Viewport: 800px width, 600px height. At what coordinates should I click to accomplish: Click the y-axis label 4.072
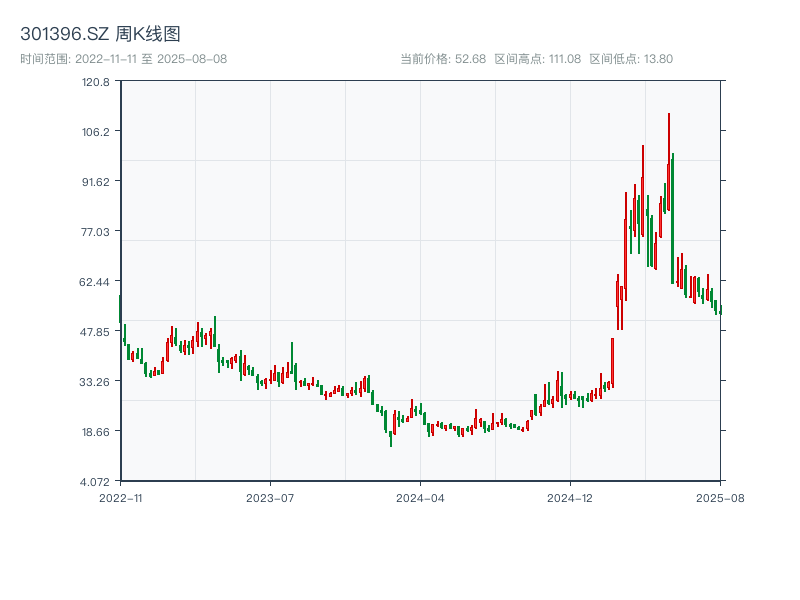coord(95,482)
